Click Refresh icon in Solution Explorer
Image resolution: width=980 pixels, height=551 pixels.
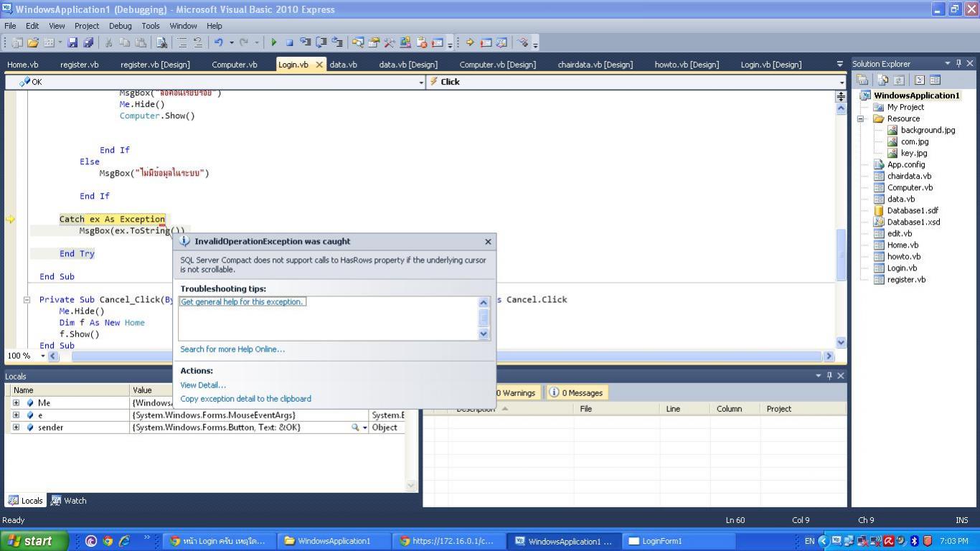click(x=899, y=80)
